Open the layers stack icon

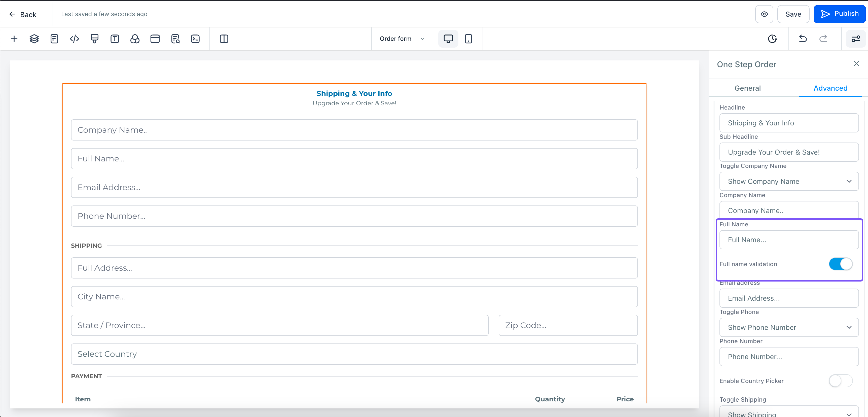click(x=34, y=39)
